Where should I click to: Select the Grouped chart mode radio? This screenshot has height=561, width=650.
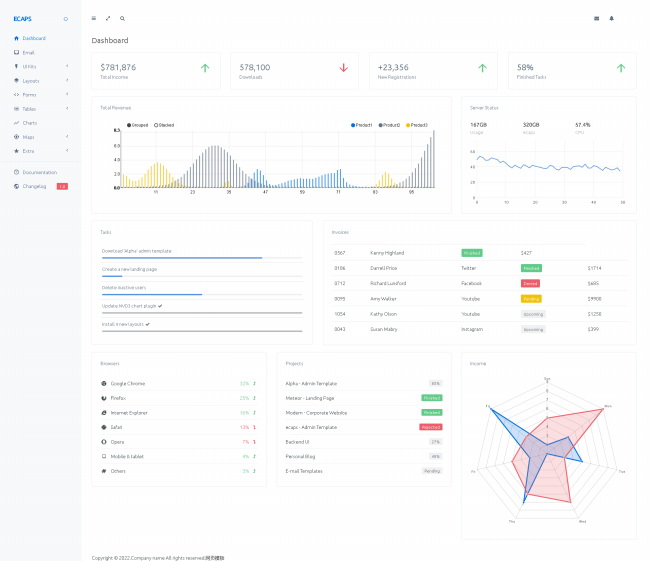(129, 125)
